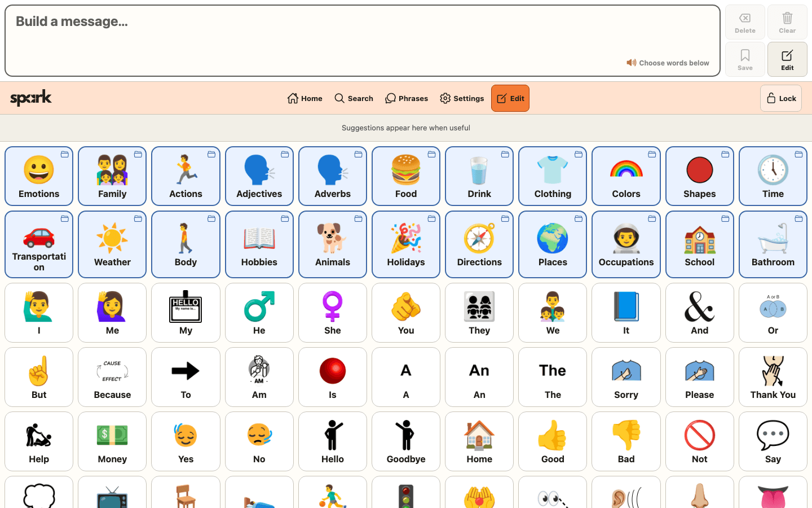The width and height of the screenshot is (812, 508).
Task: Choose the 'They' word tile
Action: [479, 313]
